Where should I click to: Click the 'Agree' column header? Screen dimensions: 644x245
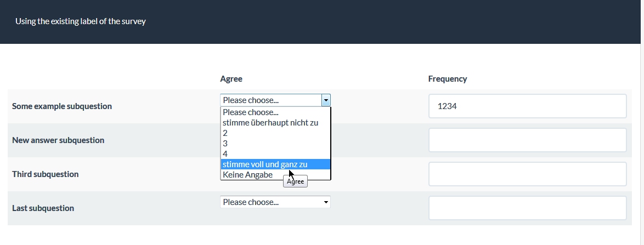[231, 79]
